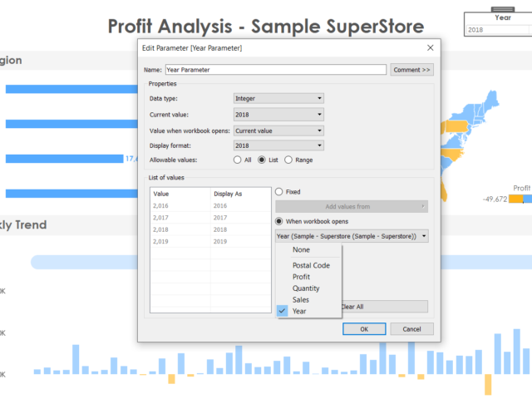The image size is (532, 399).
Task: Click the orange Profit legend color
Action: 516,199
